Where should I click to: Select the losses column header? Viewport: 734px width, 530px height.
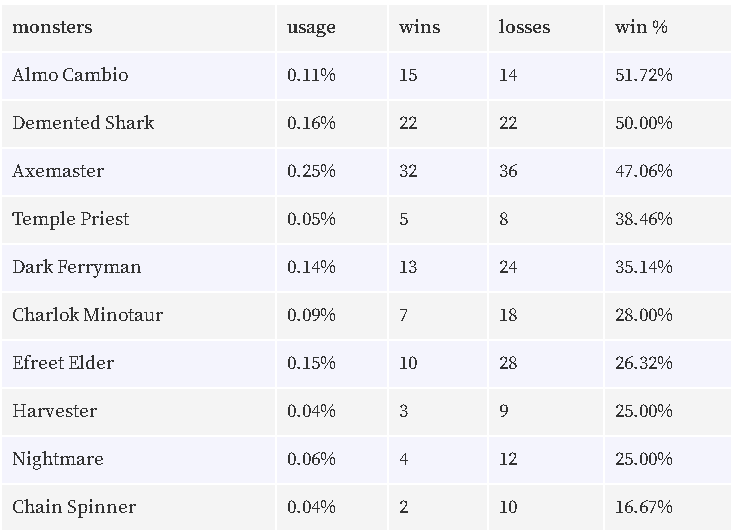click(524, 27)
